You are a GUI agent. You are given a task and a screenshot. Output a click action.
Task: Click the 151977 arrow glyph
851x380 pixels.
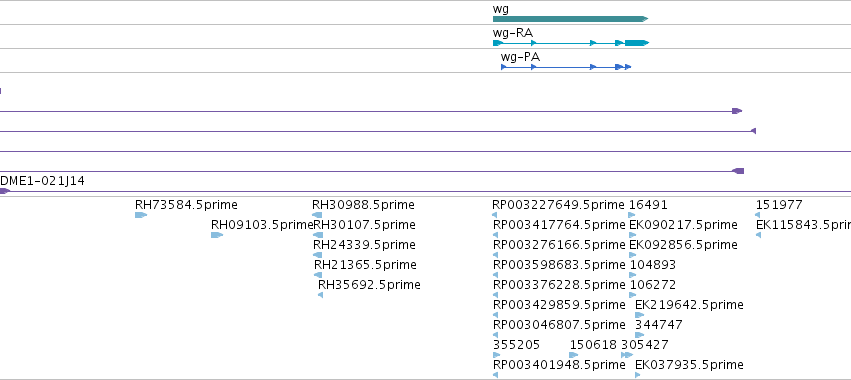point(758,215)
